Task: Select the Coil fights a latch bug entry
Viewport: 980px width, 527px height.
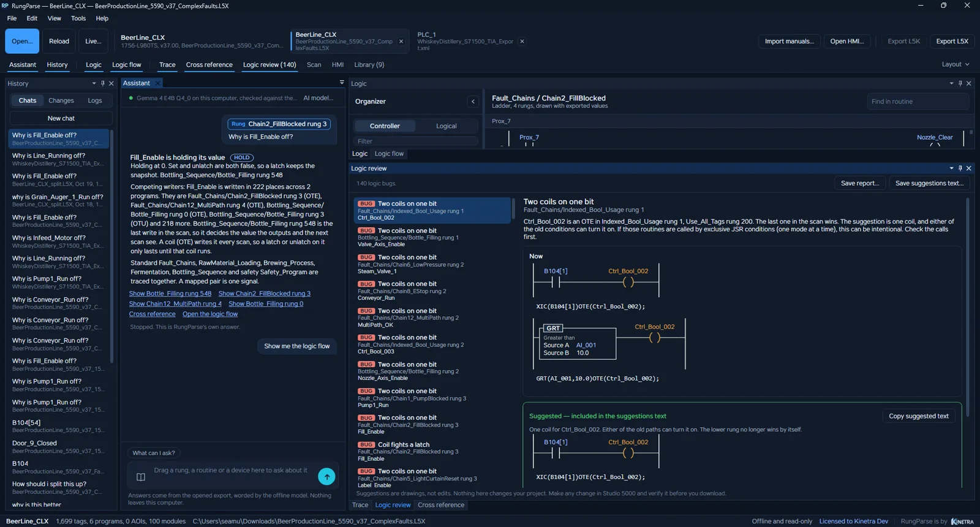Action: click(432, 452)
